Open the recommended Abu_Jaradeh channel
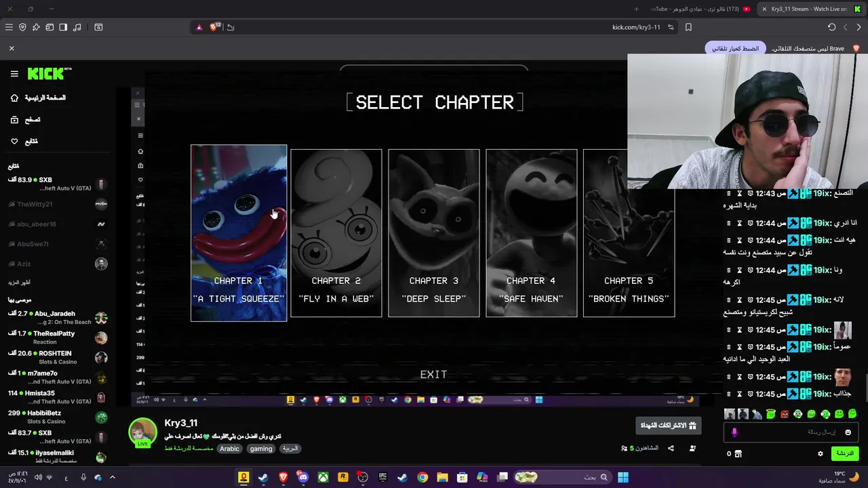 [58, 318]
